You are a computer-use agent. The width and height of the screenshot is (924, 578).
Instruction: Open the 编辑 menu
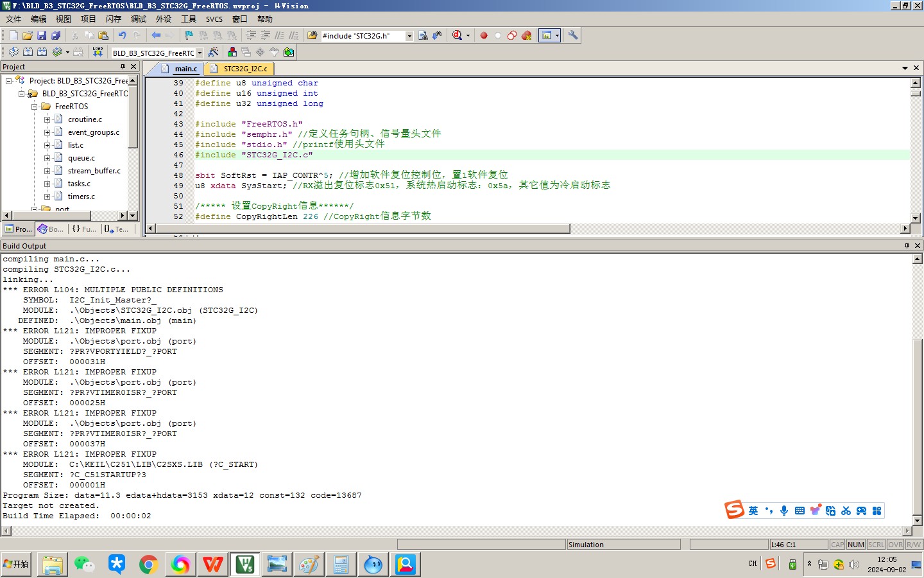pyautogui.click(x=38, y=19)
